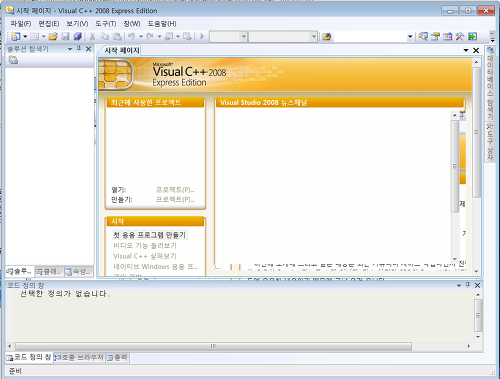
Task: Open toolbar options overflow arrow
Action: click(x=492, y=36)
